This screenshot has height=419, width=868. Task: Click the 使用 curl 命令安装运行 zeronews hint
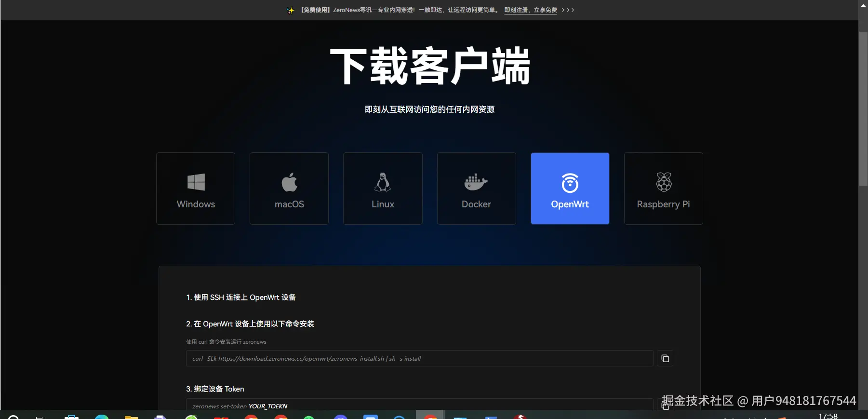[x=226, y=342]
